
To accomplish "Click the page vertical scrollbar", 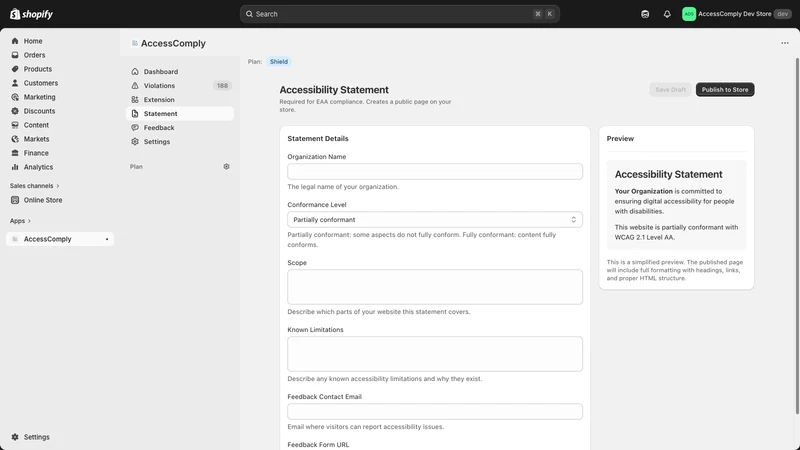I will tap(797, 236).
